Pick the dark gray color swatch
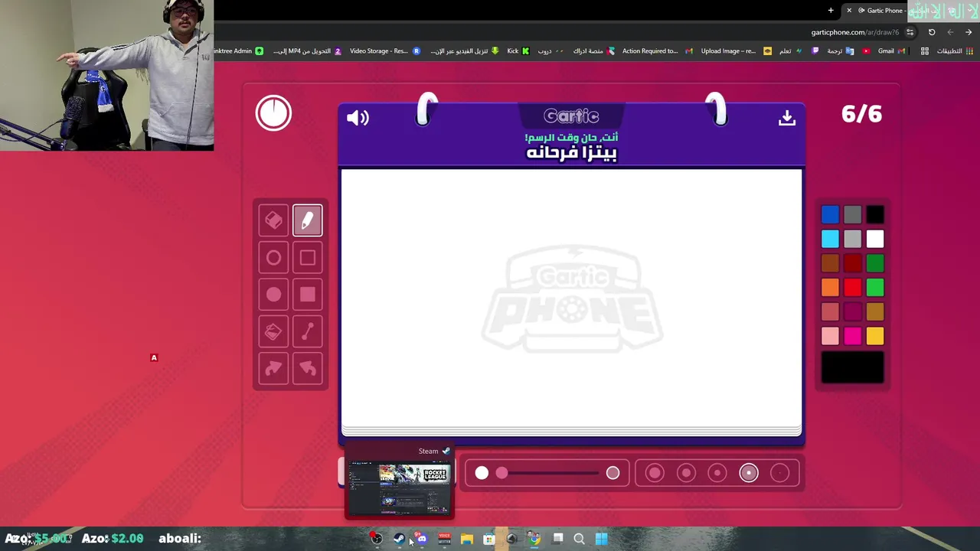 point(852,215)
